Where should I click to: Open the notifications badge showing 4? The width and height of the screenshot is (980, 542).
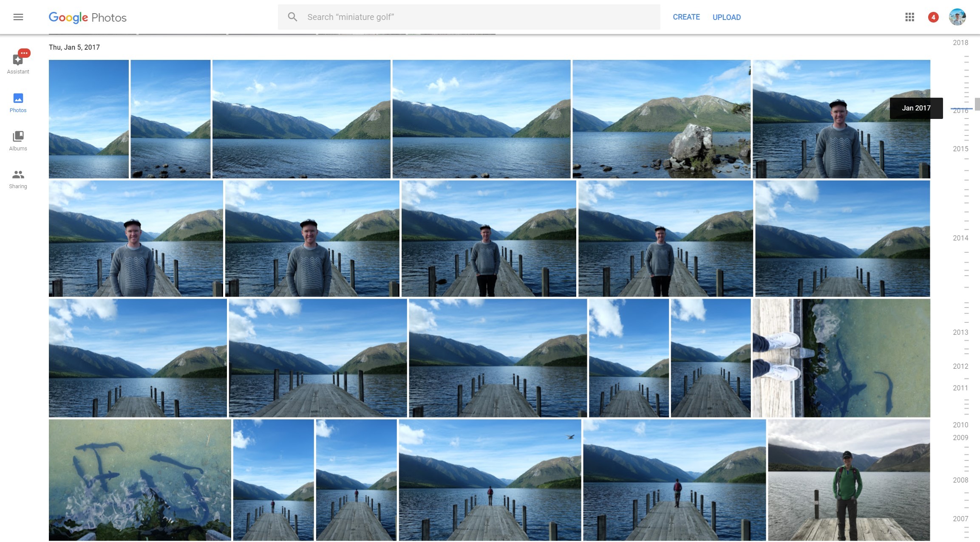pos(933,17)
